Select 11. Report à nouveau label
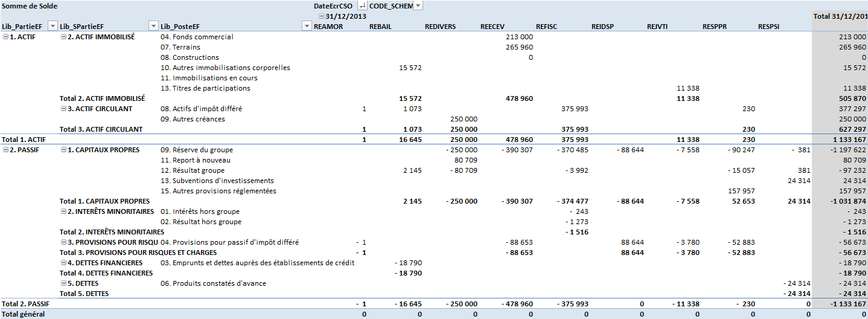Viewport: 868px width, 319px height. (x=196, y=160)
